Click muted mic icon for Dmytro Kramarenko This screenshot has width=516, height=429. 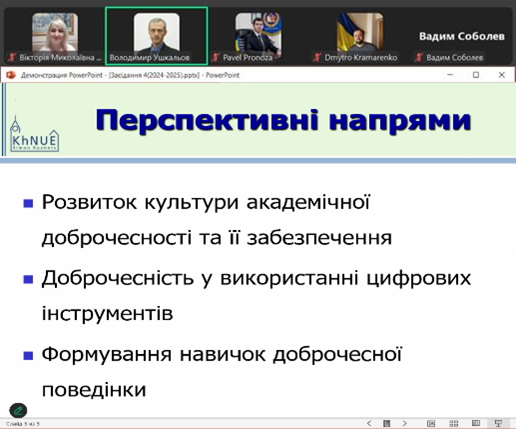coord(317,58)
